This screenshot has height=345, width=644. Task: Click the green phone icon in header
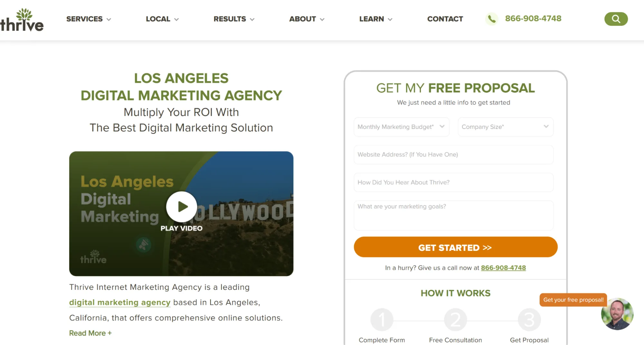[492, 19]
